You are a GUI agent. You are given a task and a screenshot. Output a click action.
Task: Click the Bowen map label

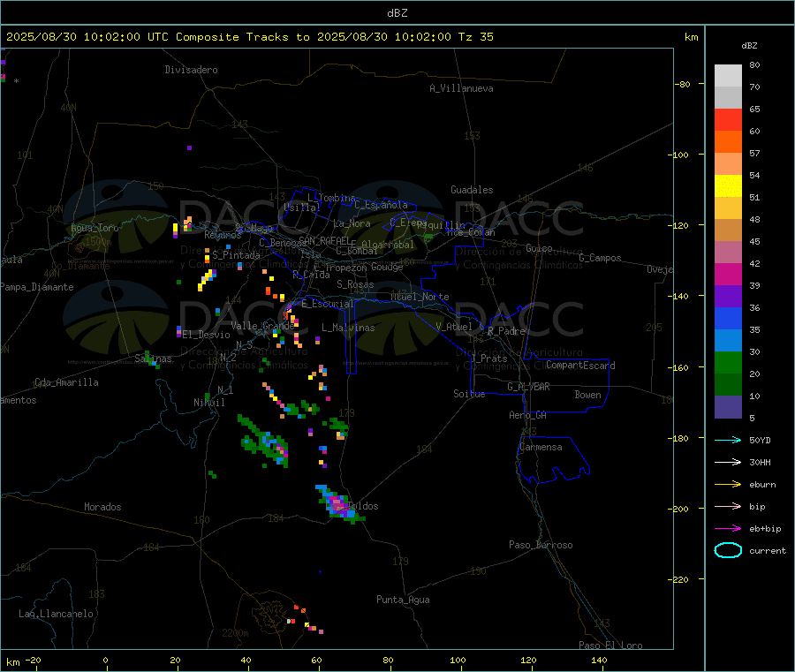click(588, 395)
